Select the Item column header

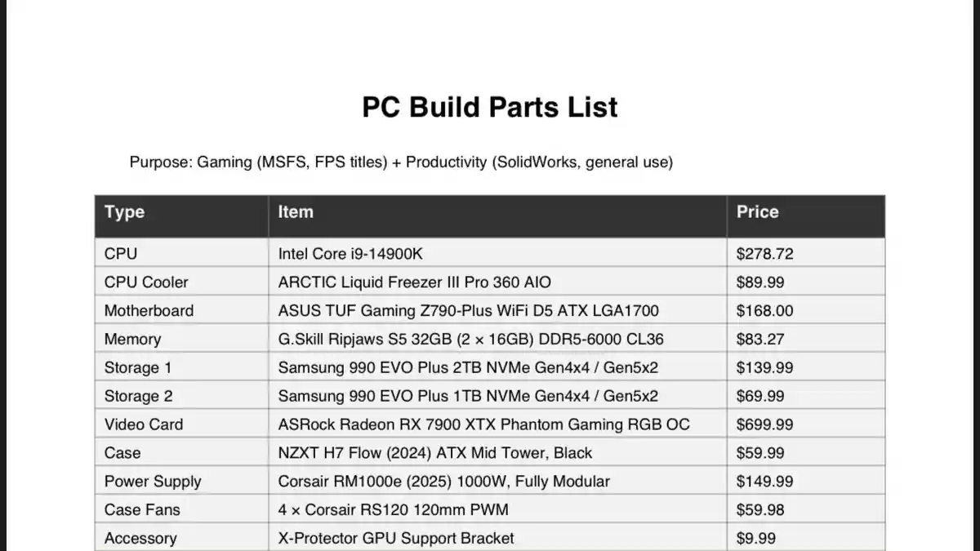pyautogui.click(x=296, y=212)
